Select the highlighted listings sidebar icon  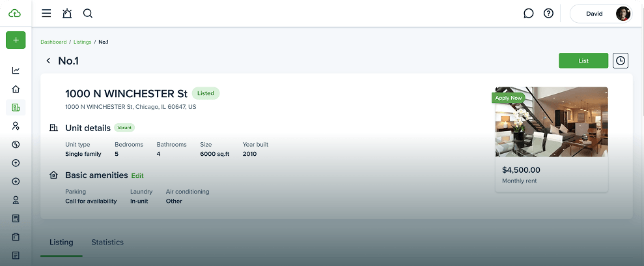pyautogui.click(x=16, y=108)
